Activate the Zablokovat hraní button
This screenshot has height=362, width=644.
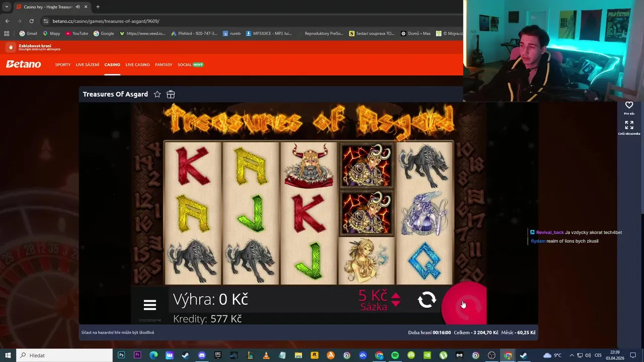pos(10,47)
